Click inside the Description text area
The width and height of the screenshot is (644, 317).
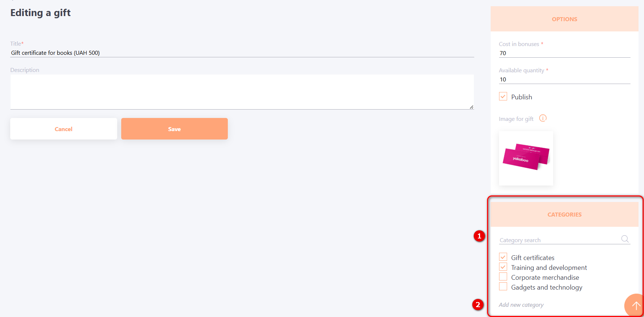[x=242, y=92]
